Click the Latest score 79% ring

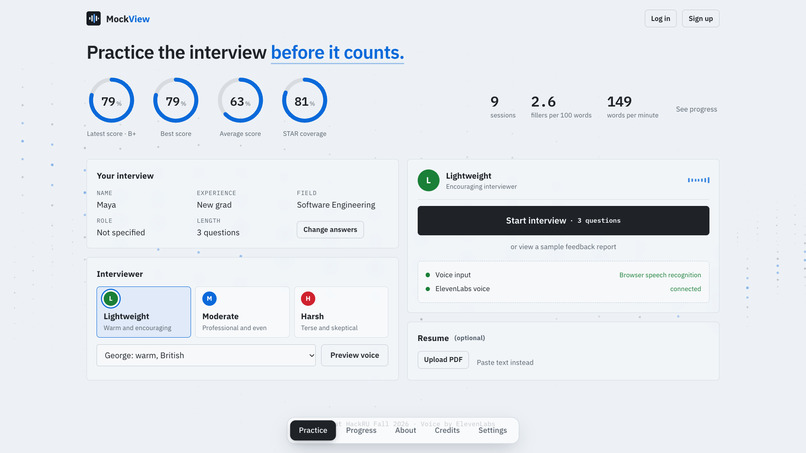point(112,100)
